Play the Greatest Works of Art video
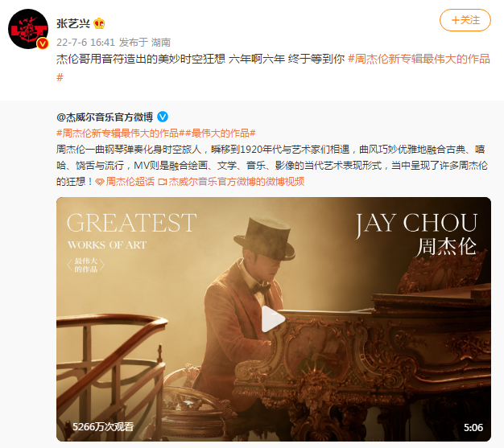This screenshot has height=448, width=504. point(273,319)
